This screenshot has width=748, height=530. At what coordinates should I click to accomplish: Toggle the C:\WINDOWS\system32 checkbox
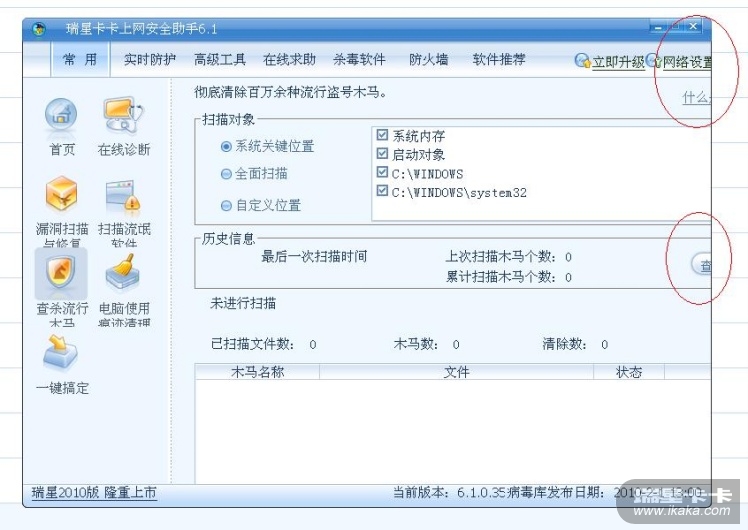[x=382, y=191]
